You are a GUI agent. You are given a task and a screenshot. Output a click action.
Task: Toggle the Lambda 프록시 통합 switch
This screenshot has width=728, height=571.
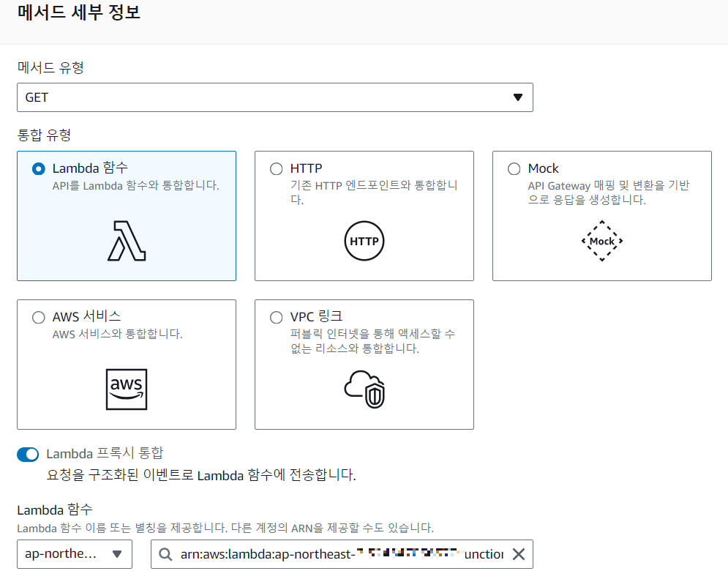[x=28, y=455]
